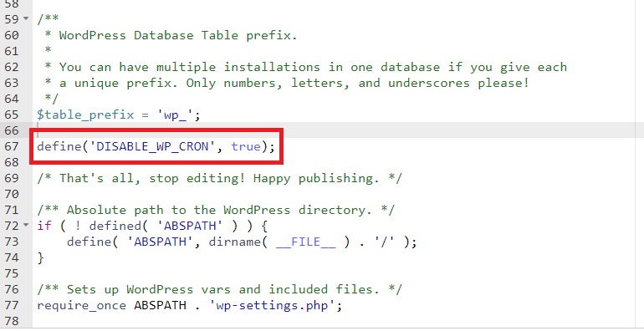This screenshot has height=331, width=644.
Task: Click the 'if' keyword on line 72
Action: pyautogui.click(x=44, y=226)
